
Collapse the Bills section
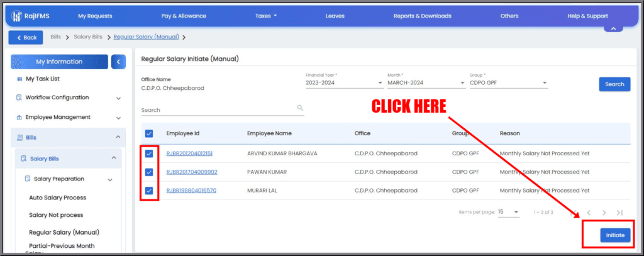[x=118, y=137]
